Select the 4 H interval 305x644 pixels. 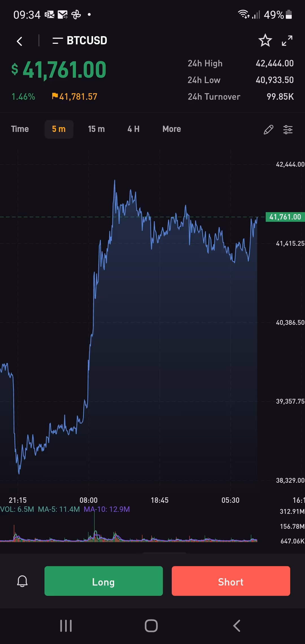tap(133, 129)
